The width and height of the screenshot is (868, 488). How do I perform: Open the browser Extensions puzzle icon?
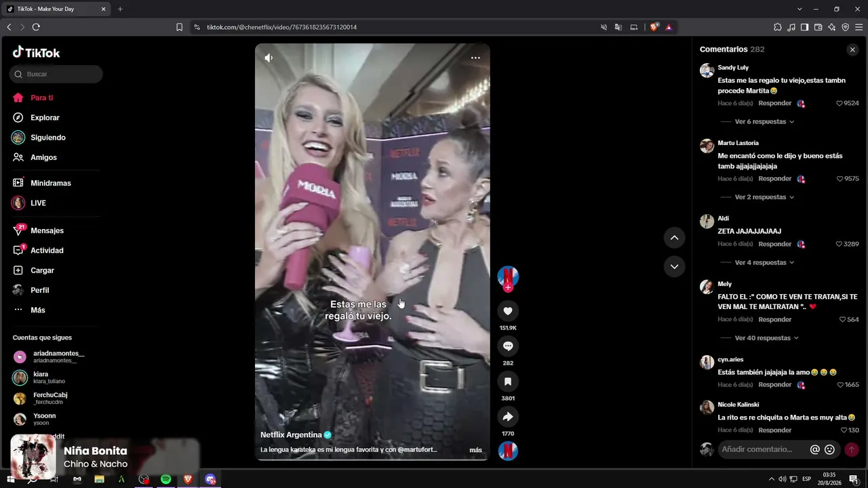[x=778, y=27]
